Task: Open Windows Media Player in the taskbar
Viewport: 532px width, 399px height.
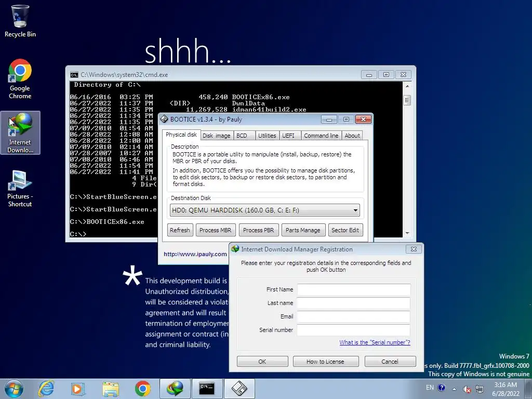Action: point(77,389)
